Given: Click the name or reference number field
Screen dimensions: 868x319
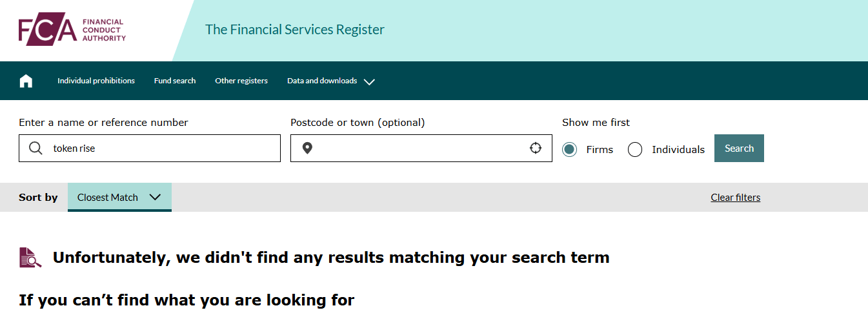Looking at the screenshot, I should tap(150, 148).
